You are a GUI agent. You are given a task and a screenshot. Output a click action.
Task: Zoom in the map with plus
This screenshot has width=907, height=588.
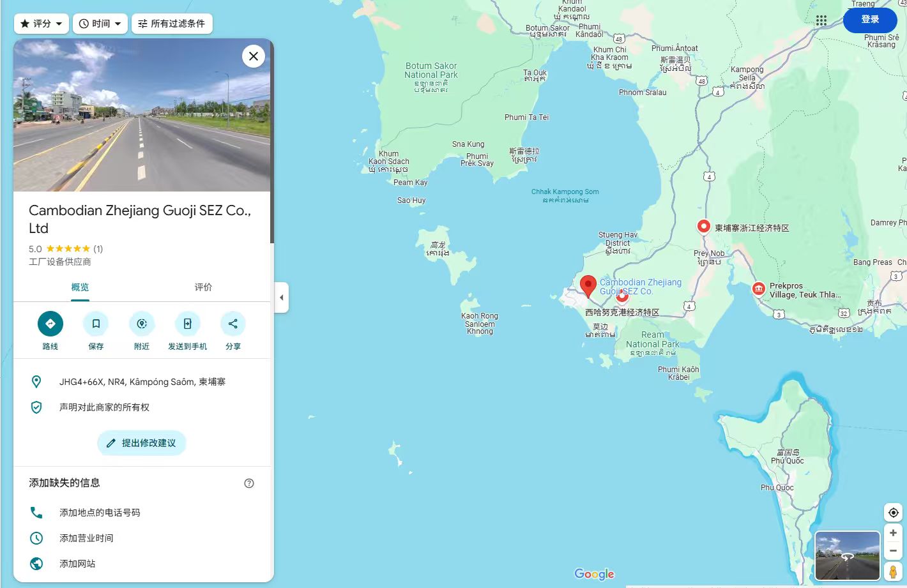(893, 533)
